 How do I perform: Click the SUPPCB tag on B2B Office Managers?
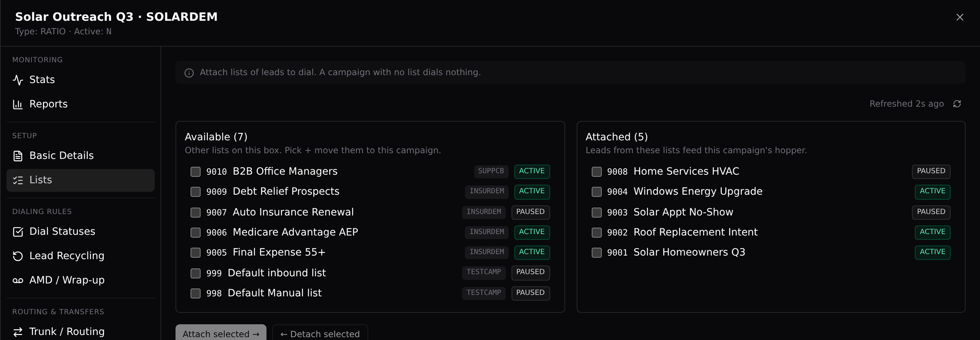click(x=491, y=171)
